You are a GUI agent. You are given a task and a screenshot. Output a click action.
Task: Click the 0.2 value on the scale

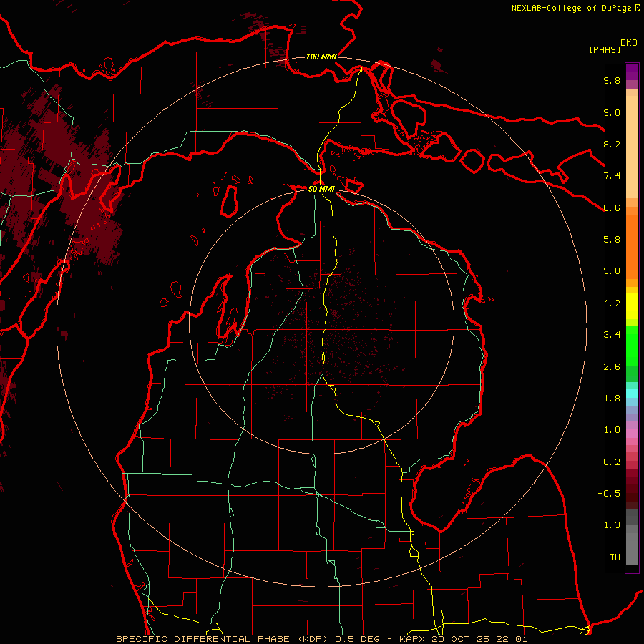(612, 462)
